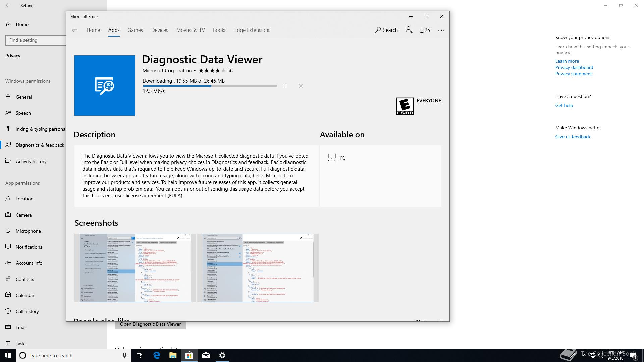644x362 pixels.
Task: Click the app's star rating
Action: [212, 70]
